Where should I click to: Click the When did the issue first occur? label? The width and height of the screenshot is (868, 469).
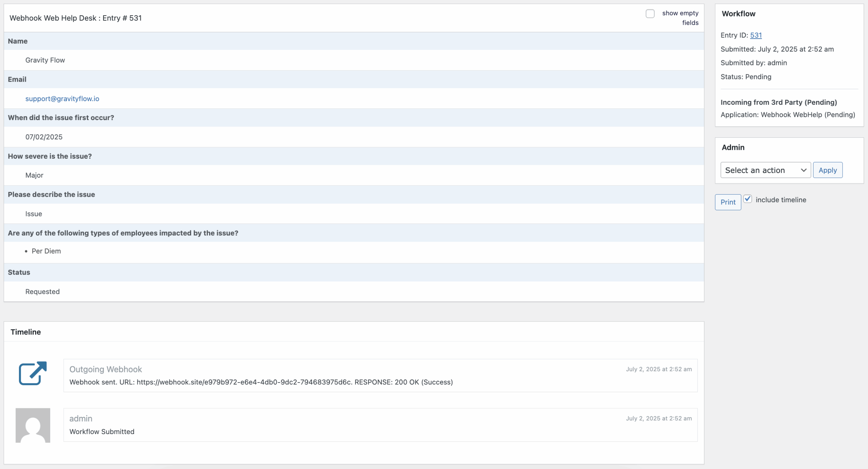pos(61,118)
